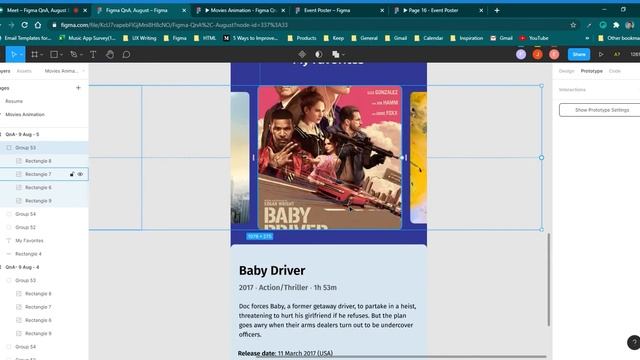Switch to the Design tab
The width and height of the screenshot is (640, 360).
[x=566, y=71]
